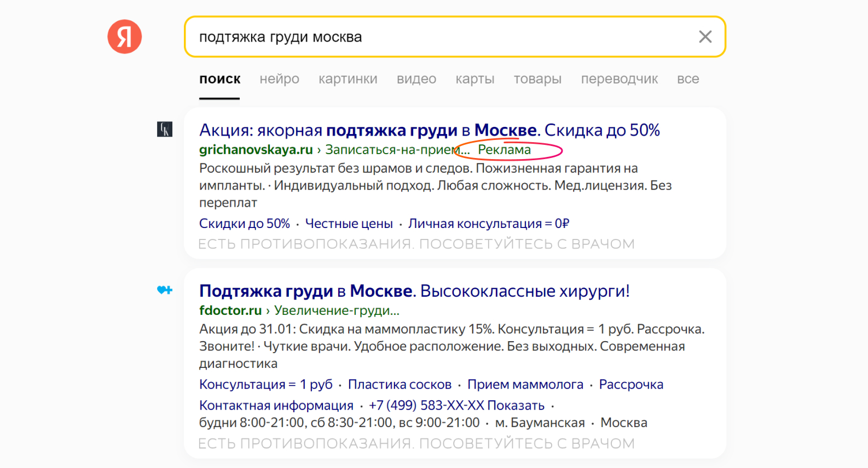Open the картинки tab
The height and width of the screenshot is (468, 868).
point(348,79)
